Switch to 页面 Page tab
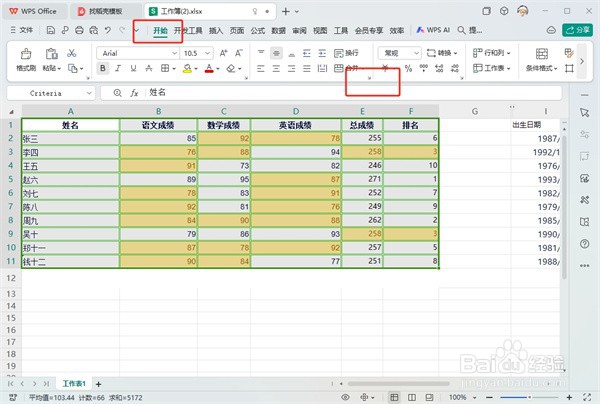Viewport: 600px width, 404px height. [237, 31]
